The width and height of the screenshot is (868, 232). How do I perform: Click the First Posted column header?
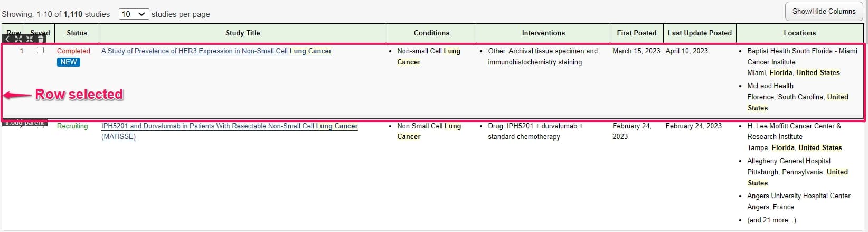(x=636, y=33)
